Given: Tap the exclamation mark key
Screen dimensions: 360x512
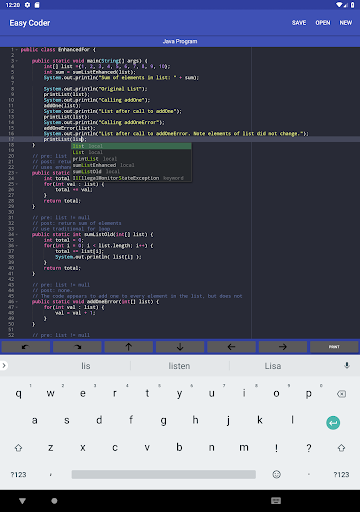Looking at the screenshot, I should (276, 448).
